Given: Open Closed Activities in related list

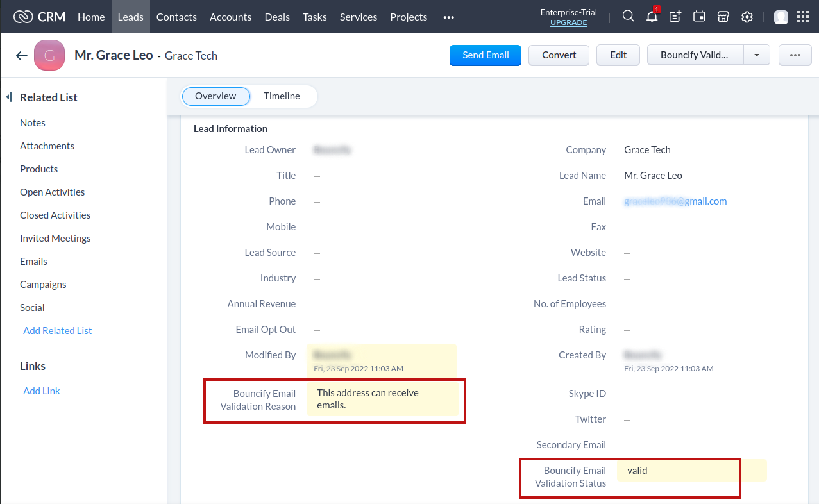Looking at the screenshot, I should [x=55, y=215].
